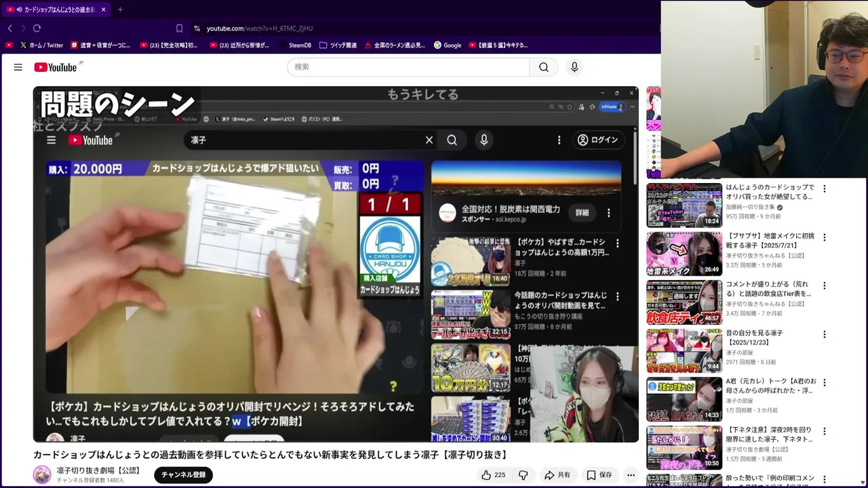Open title A君（元カレ）トーク
Viewport: 868px width, 488px height.
(771, 386)
